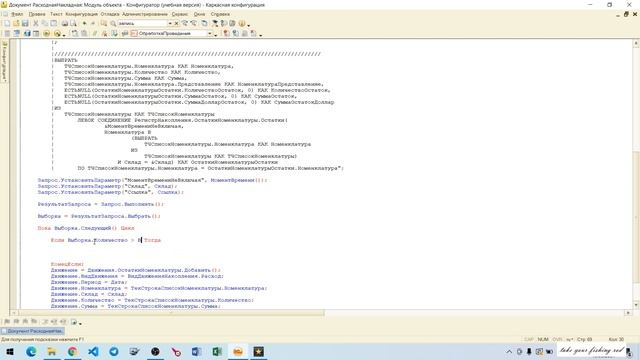Viewport: 640px width, 360px height.
Task: Open Excel from taskbar
Action: tap(217, 351)
